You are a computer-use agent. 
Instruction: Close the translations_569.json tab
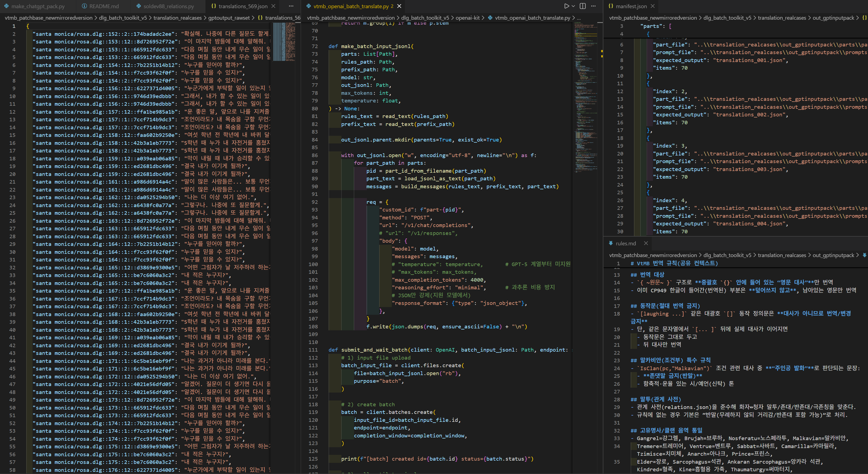point(273,6)
